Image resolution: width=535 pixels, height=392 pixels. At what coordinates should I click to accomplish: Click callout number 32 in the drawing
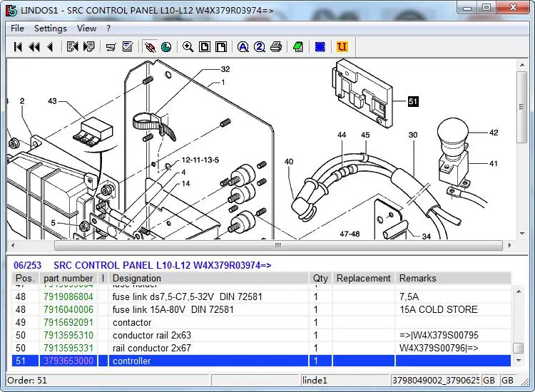point(225,69)
